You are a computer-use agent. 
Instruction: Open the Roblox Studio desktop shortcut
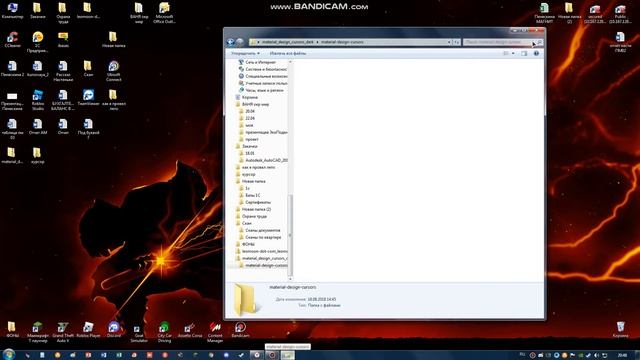[x=38, y=100]
